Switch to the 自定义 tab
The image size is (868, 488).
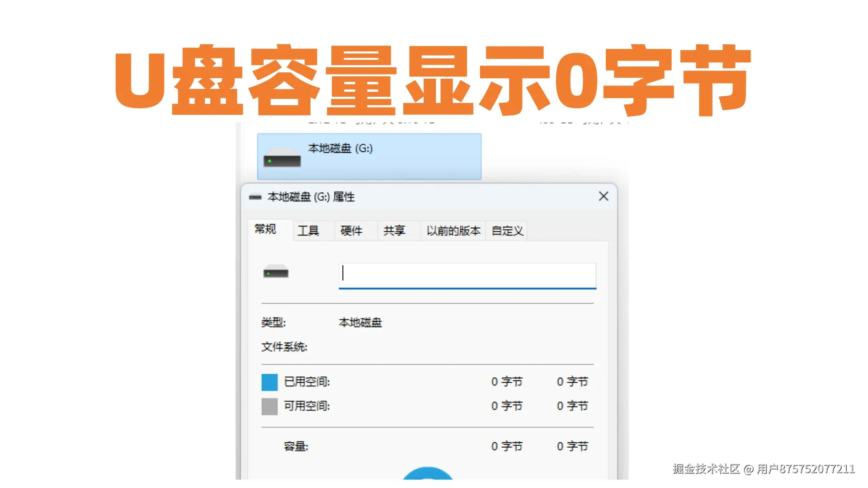(506, 230)
